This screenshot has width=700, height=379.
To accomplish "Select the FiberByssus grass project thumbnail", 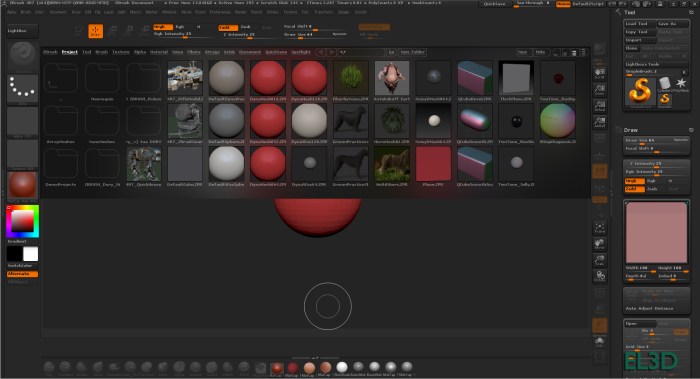I will (351, 78).
